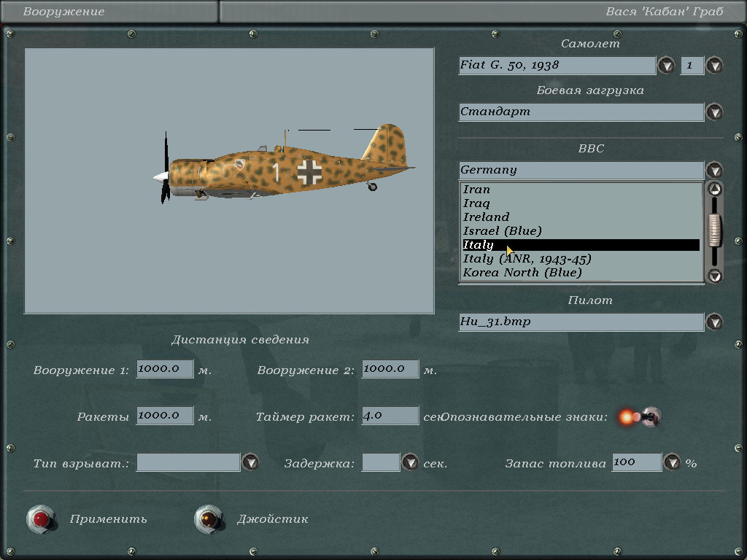The width and height of the screenshot is (747, 560).
Task: Click the Задержка empty field
Action: (381, 462)
